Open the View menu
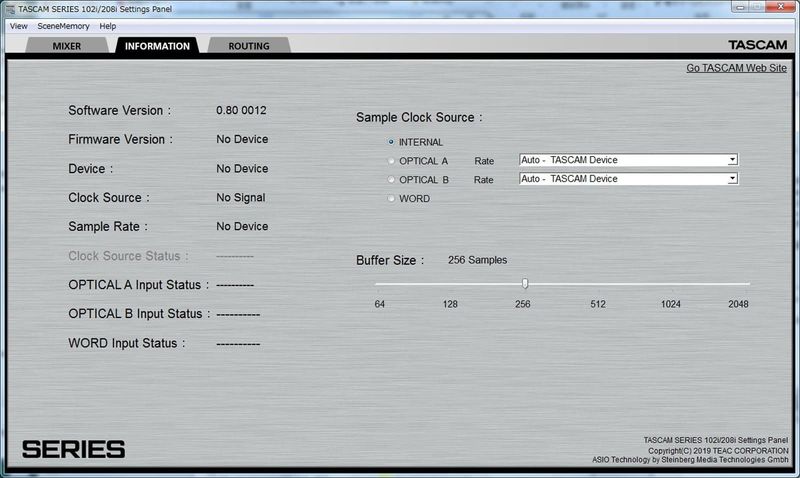 coord(19,26)
